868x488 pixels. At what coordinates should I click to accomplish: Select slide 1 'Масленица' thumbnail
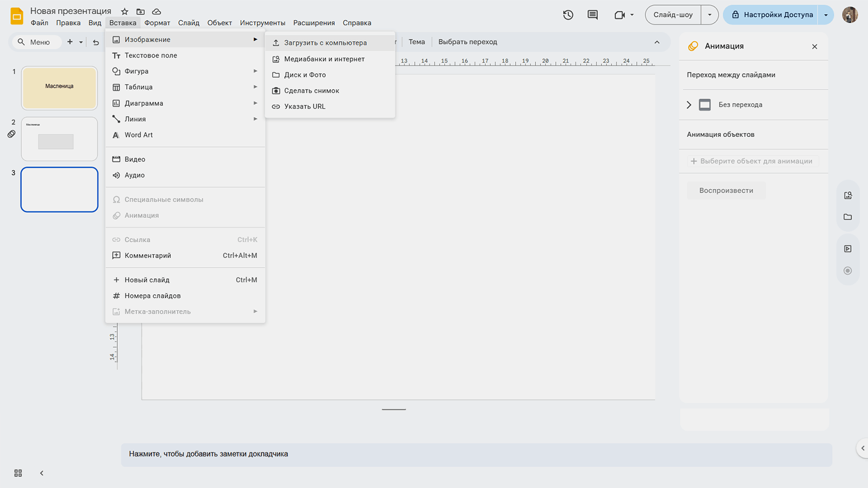pyautogui.click(x=59, y=88)
